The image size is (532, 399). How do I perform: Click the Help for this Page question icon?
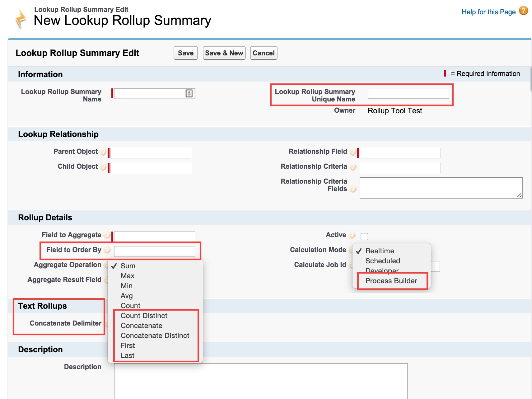523,11
